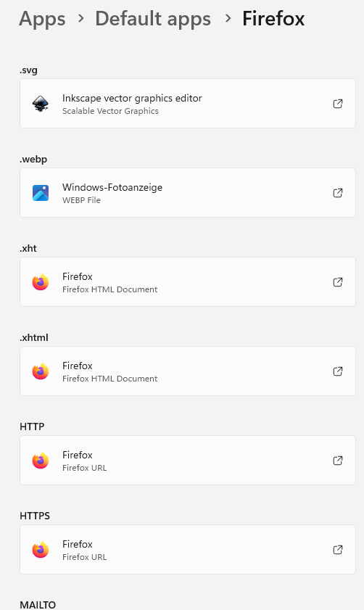Viewport: 364px width, 610px height.
Task: Select the Windows-Fotoanzeige WEBP File entry
Action: 188,192
